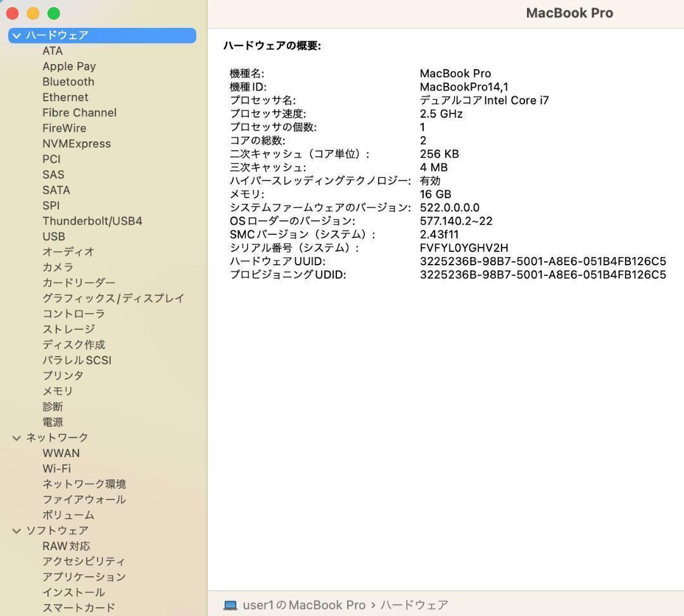The width and height of the screenshot is (684, 616).
Task: Select Bluetooth in the sidebar
Action: (x=68, y=82)
